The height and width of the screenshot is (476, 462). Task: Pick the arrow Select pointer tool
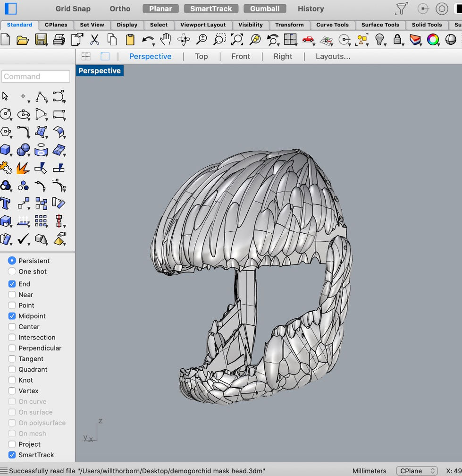5,96
